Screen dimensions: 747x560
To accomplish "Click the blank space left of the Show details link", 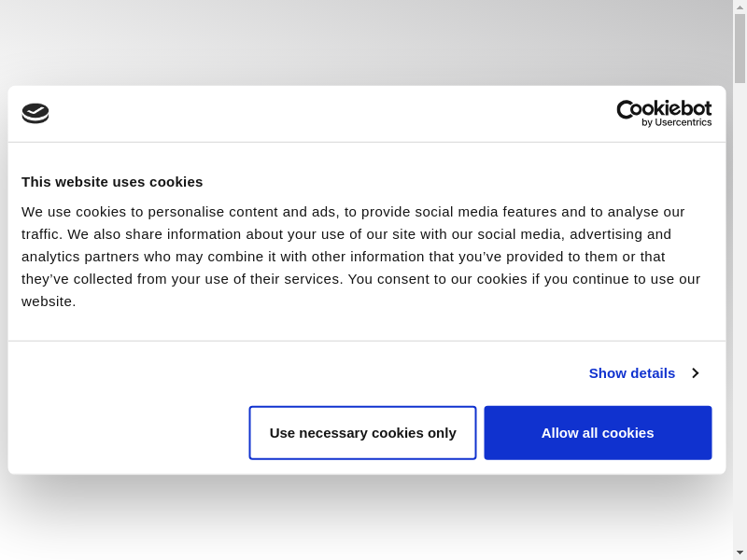I will tap(280, 373).
